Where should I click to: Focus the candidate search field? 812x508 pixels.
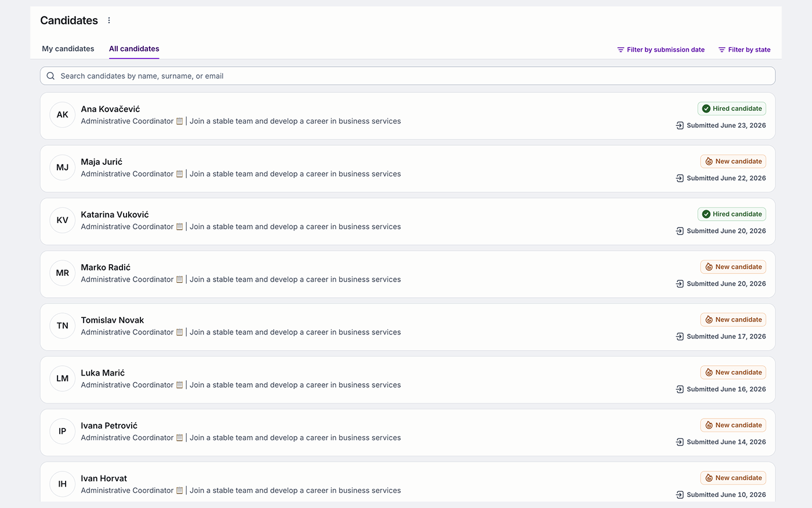click(x=408, y=76)
